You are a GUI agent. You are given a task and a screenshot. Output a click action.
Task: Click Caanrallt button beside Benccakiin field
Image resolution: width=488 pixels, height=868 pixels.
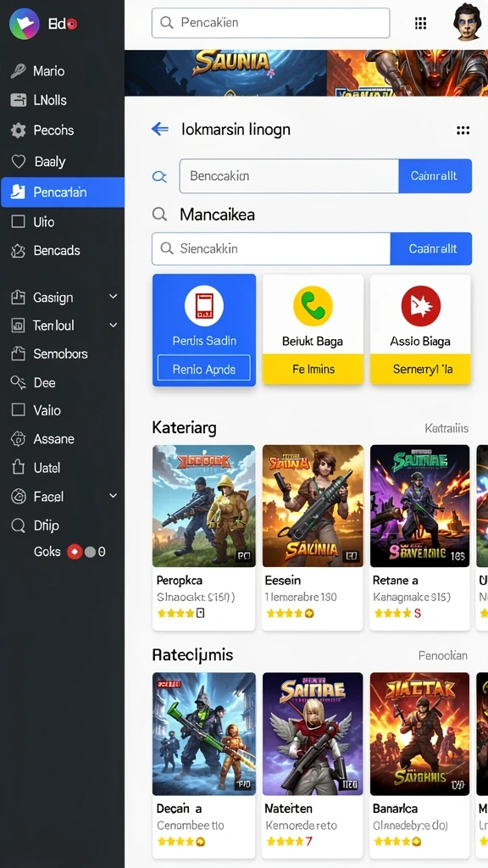click(x=435, y=176)
